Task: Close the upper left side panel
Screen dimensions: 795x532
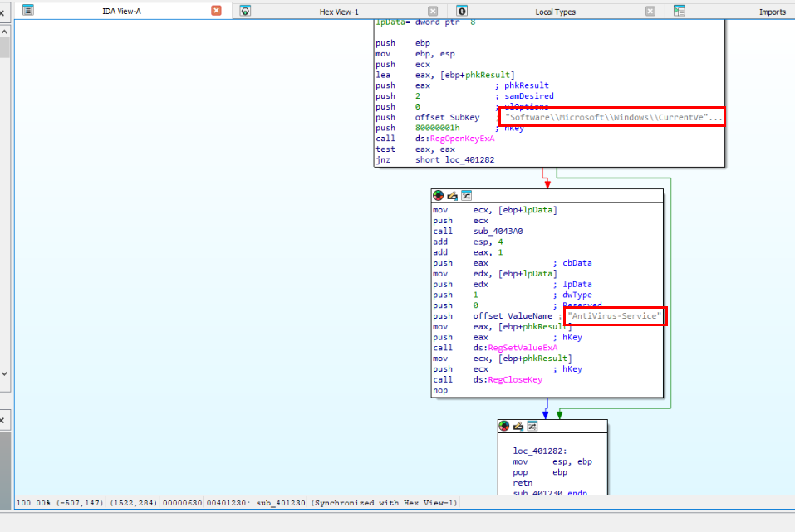Action: click(x=2, y=13)
